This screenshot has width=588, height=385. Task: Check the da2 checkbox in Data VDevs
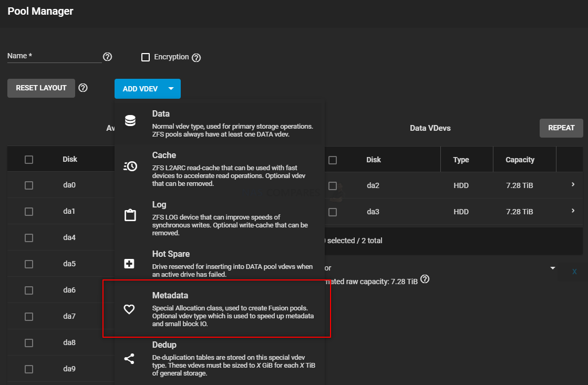333,185
